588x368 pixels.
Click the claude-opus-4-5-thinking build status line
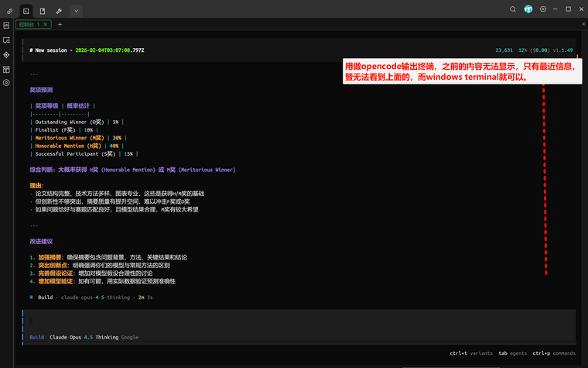(x=91, y=297)
